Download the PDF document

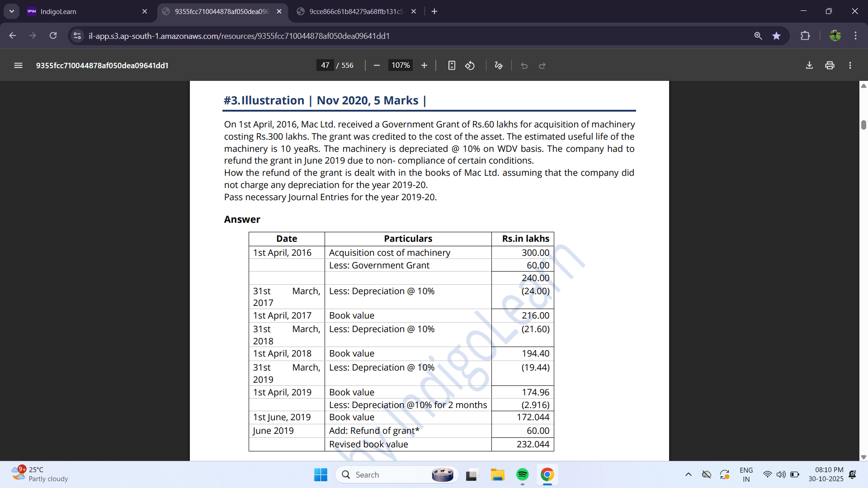coord(809,66)
